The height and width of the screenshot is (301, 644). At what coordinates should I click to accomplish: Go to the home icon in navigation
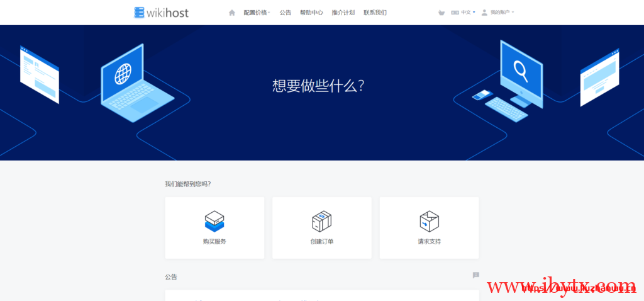tap(232, 13)
